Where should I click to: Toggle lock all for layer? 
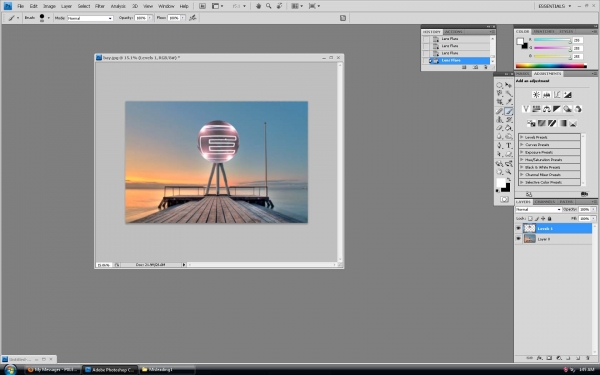coord(549,218)
